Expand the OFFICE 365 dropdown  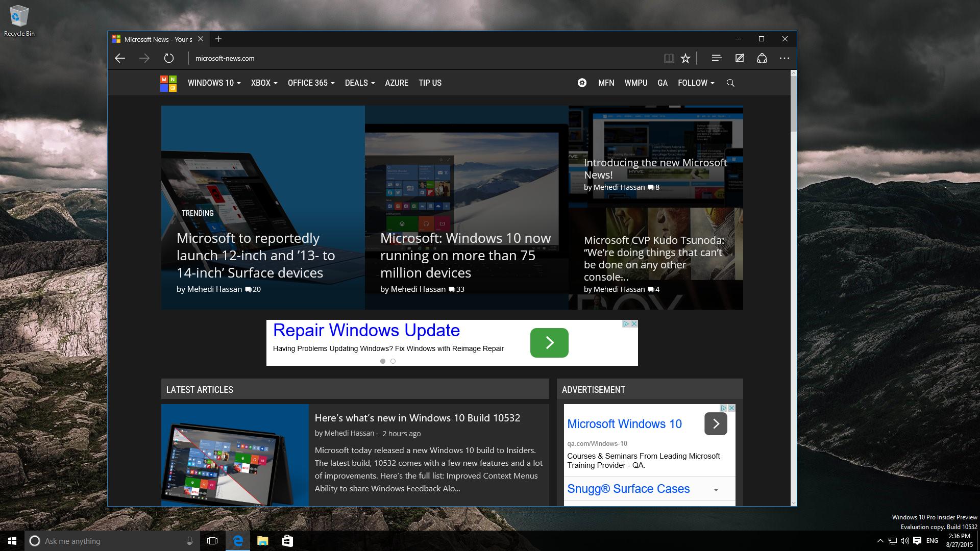pos(311,83)
